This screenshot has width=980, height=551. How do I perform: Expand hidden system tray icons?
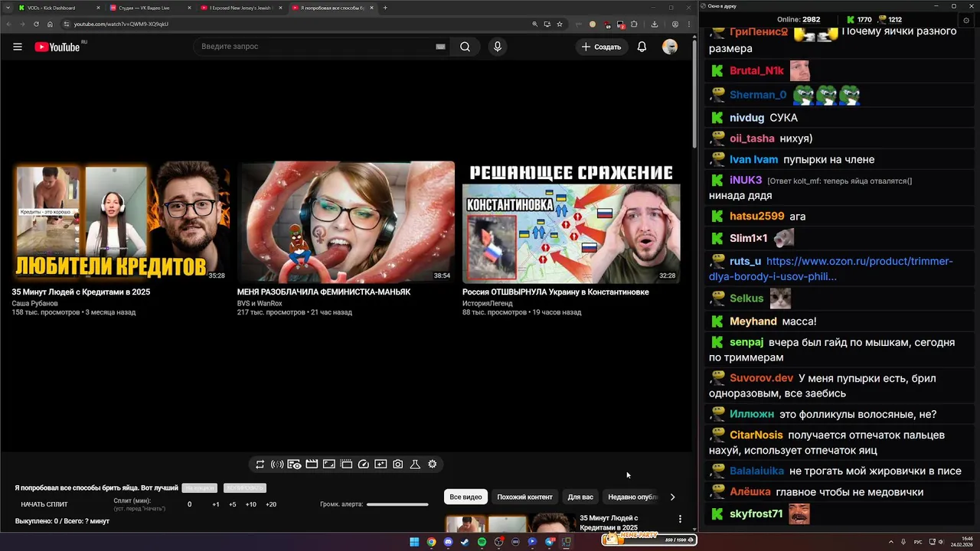(890, 542)
